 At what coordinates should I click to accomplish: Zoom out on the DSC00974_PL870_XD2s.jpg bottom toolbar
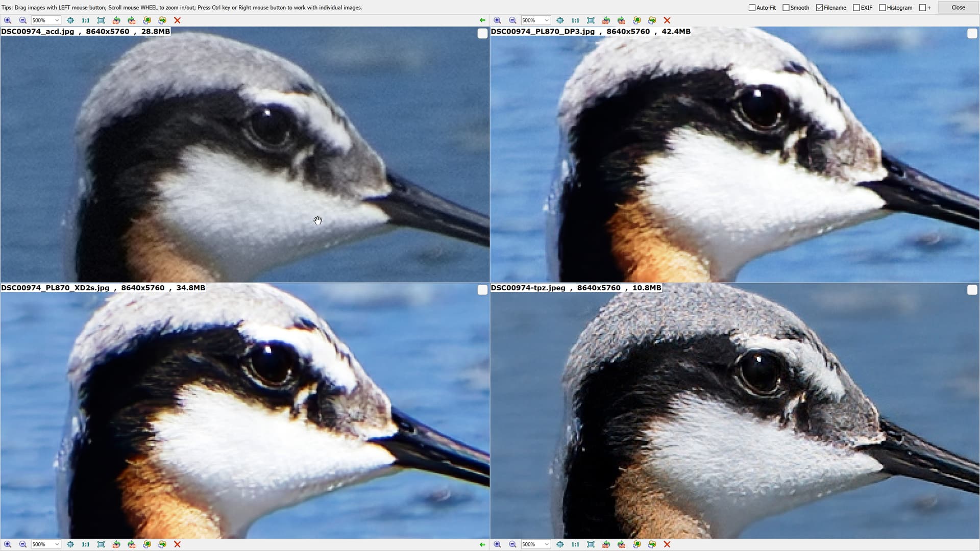click(x=23, y=544)
